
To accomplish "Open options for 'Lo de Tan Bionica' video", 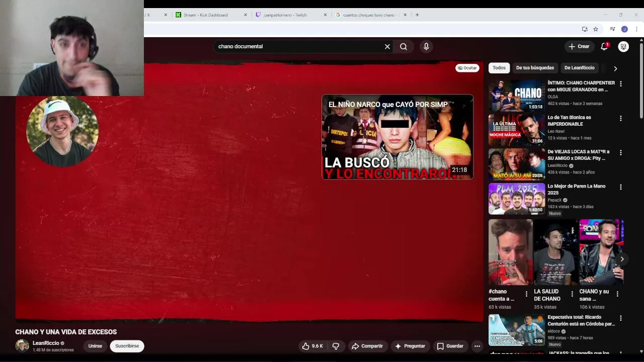I will (x=620, y=119).
